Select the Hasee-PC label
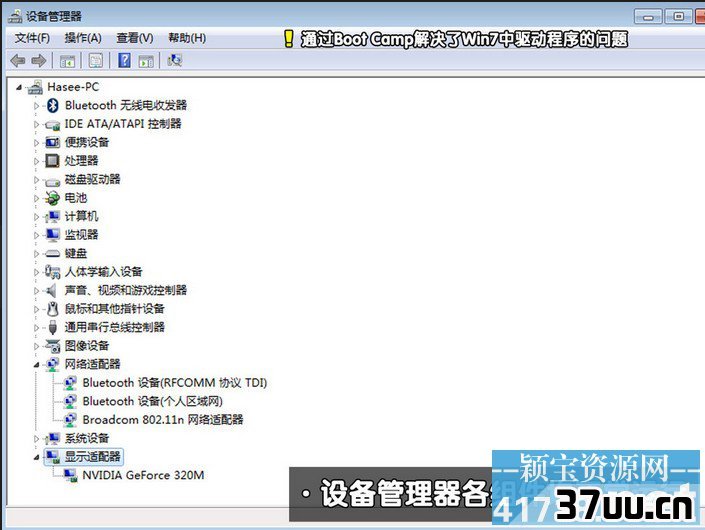The width and height of the screenshot is (705, 530). (x=73, y=87)
